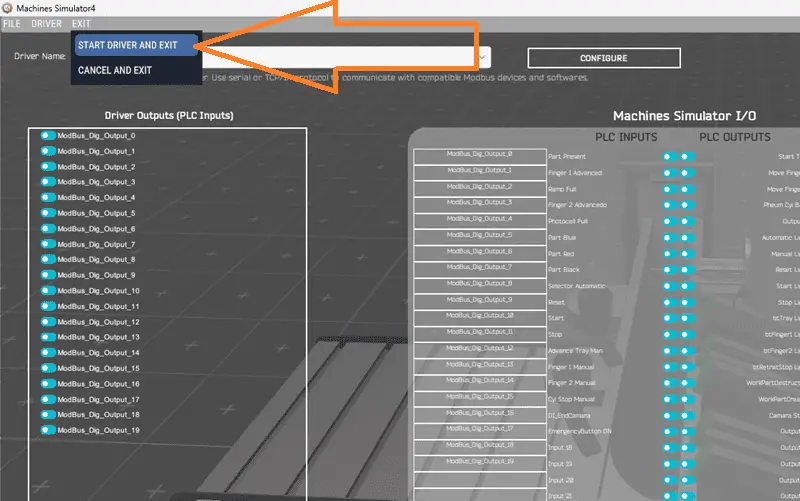Viewport: 800px width, 501px height.
Task: Select mapping field next to Photocell Full
Action: [x=480, y=221]
